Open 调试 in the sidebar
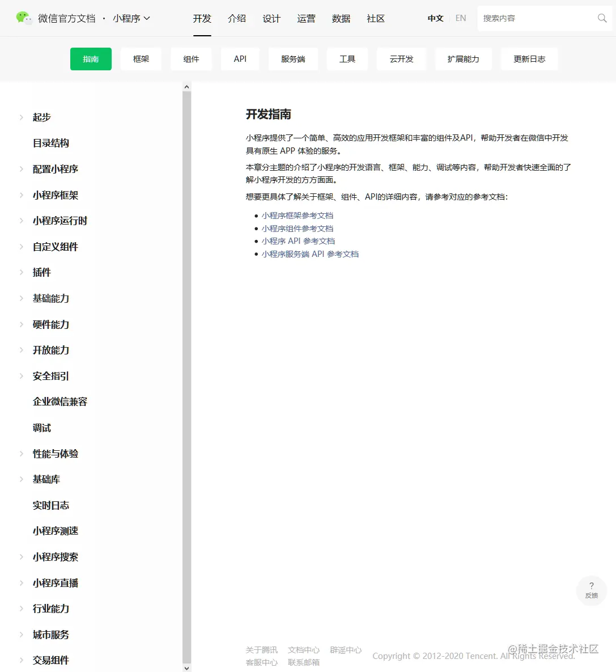Image resolution: width=616 pixels, height=672 pixels. 41,428
